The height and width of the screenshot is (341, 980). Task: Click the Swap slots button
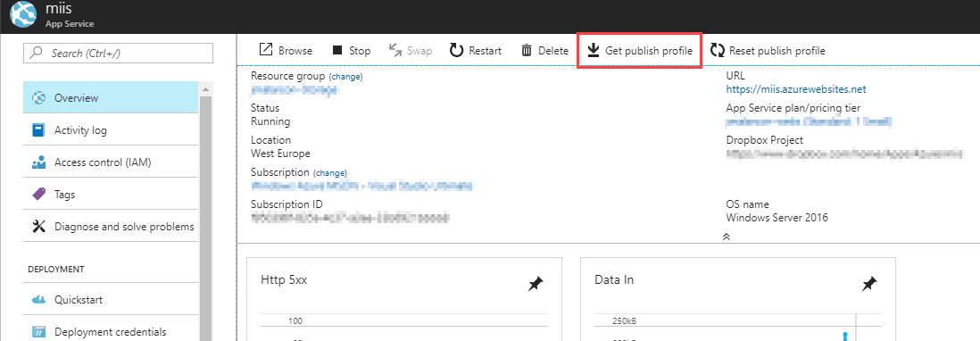[x=410, y=51]
